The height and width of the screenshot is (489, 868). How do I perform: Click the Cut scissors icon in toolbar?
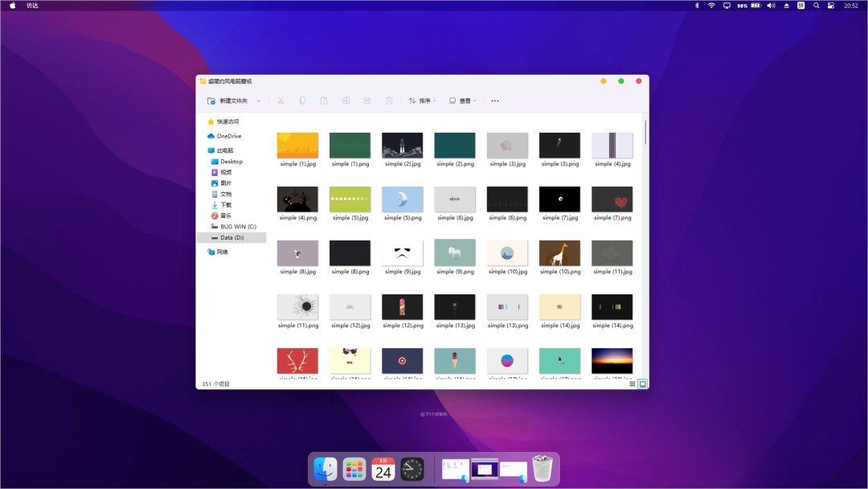[x=280, y=101]
